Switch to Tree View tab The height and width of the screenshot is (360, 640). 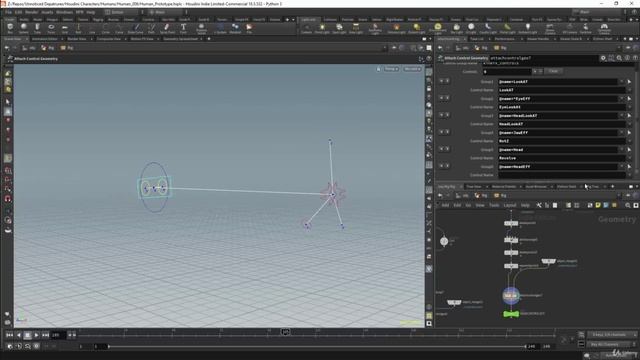point(474,187)
